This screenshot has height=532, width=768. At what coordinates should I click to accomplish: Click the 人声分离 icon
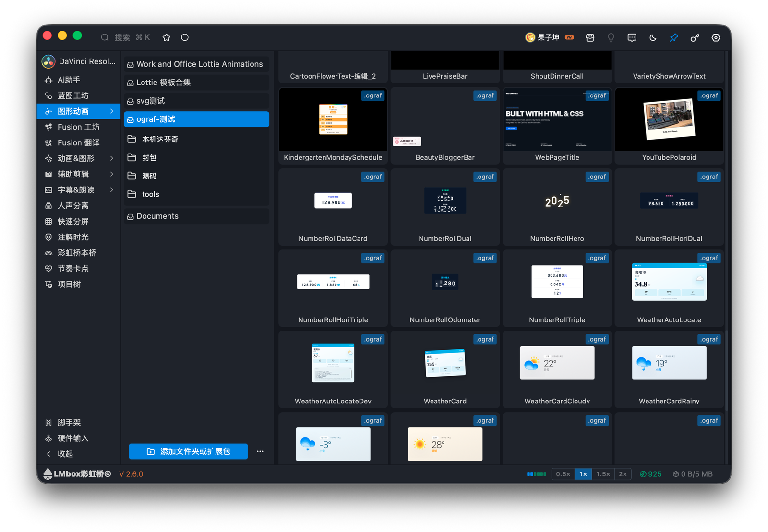pos(48,205)
